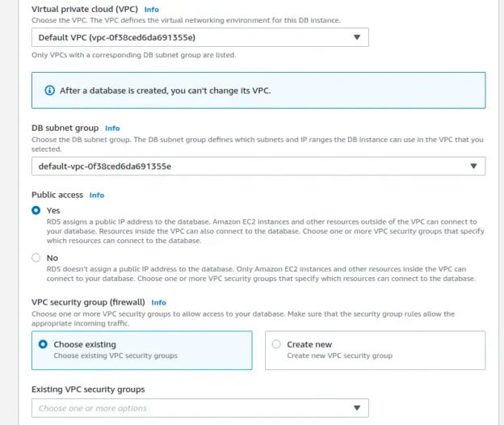
Task: Select the Choose existing radio option
Action: 43,344
